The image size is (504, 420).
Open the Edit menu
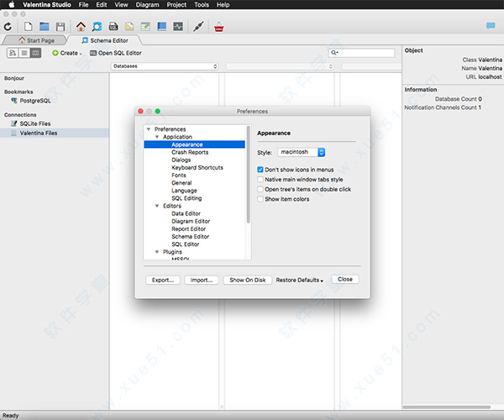[x=102, y=4]
